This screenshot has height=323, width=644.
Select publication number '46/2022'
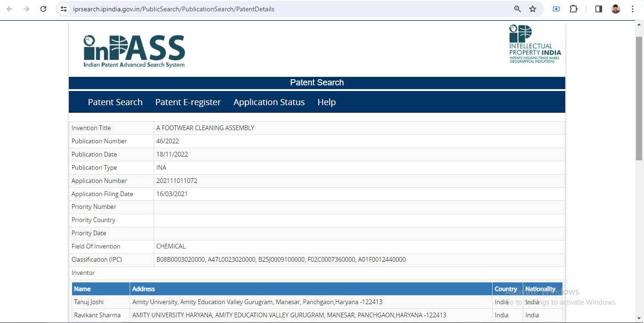(x=168, y=141)
